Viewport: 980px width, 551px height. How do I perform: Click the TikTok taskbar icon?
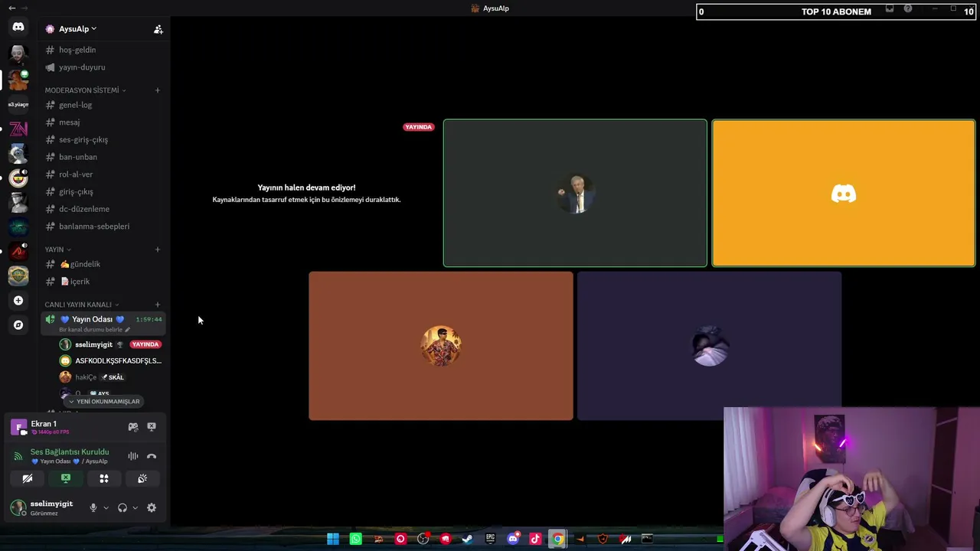[535, 539]
